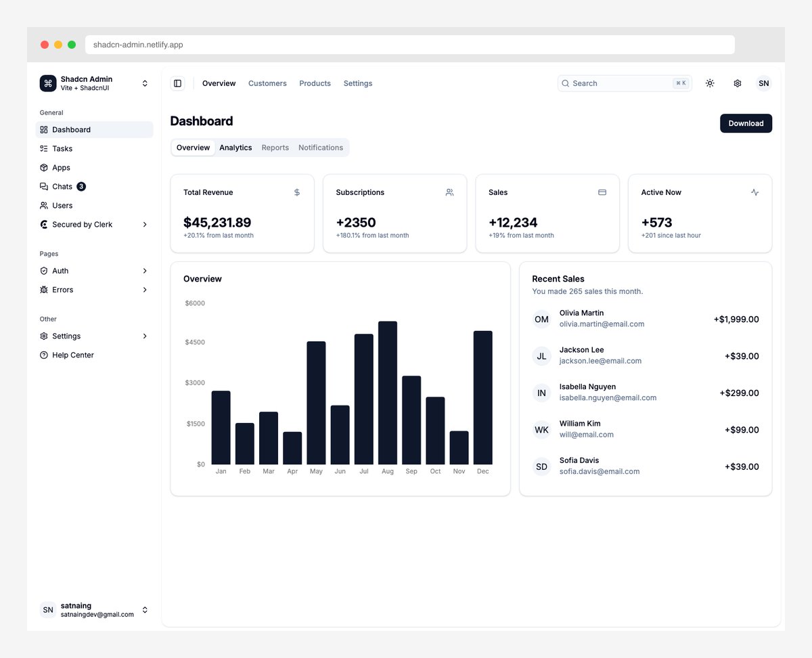Collapse the sidebar using the panel icon
The width and height of the screenshot is (812, 658).
pos(177,83)
